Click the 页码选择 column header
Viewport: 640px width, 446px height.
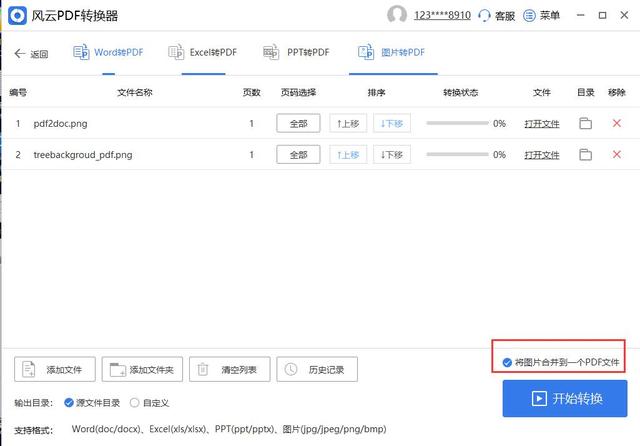(x=298, y=93)
